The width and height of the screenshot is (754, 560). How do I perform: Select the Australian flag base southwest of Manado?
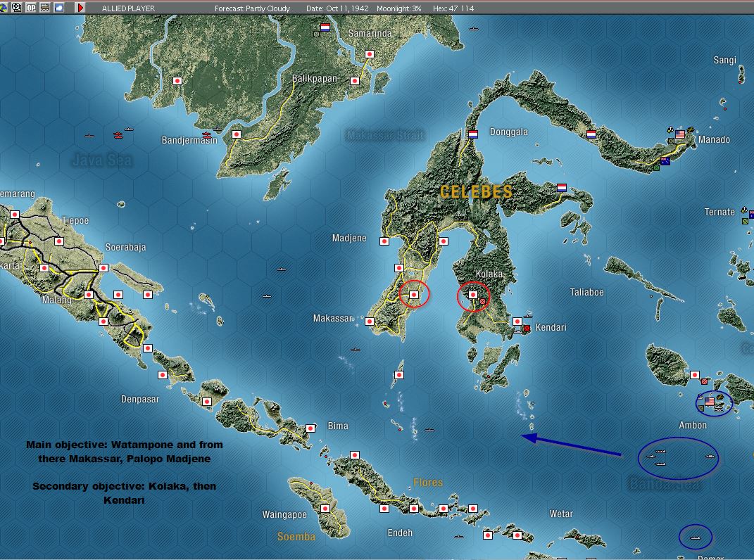(665, 160)
